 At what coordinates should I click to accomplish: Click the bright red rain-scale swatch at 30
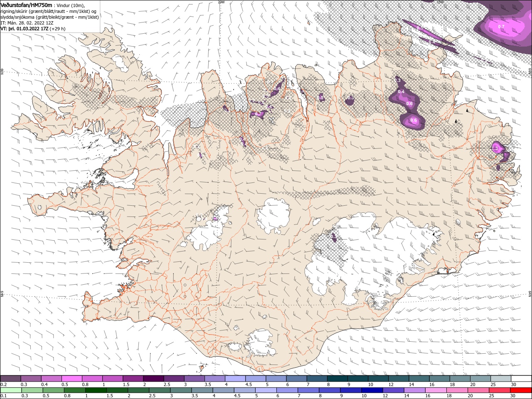[x=521, y=390]
